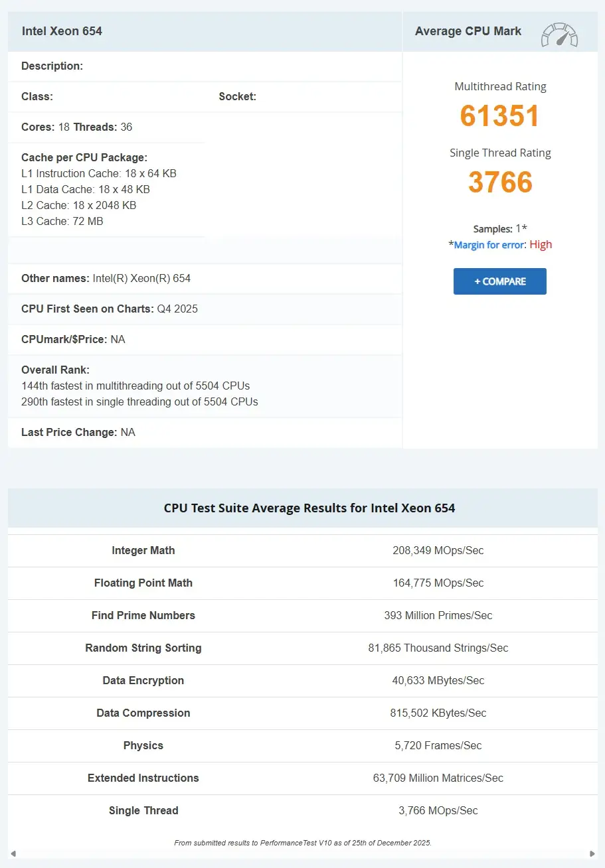This screenshot has width=605, height=868.
Task: Click the Random String Sorting label
Action: [x=143, y=648]
